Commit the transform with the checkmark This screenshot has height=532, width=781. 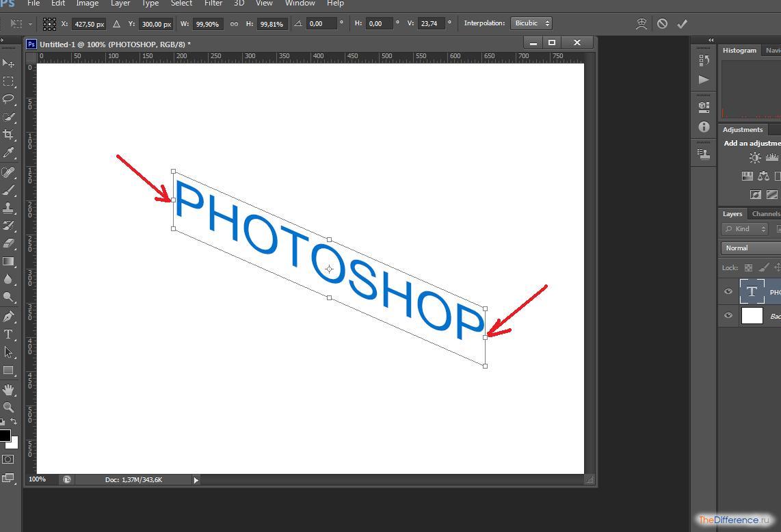pos(682,24)
